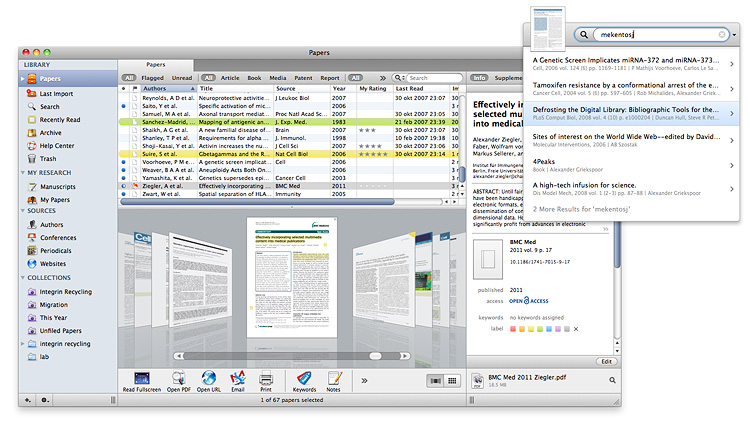Sort by the Year column header
The image size is (750, 424).
(343, 89)
